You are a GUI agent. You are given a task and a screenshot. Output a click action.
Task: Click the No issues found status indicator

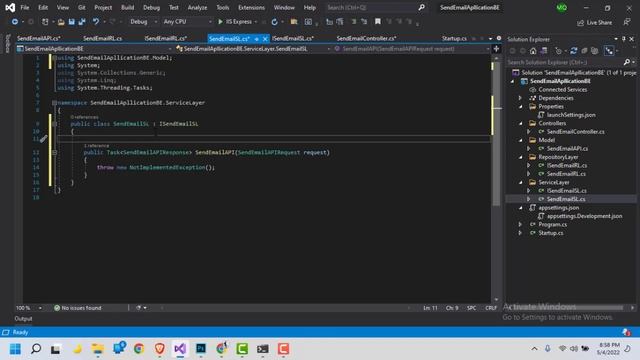78,308
